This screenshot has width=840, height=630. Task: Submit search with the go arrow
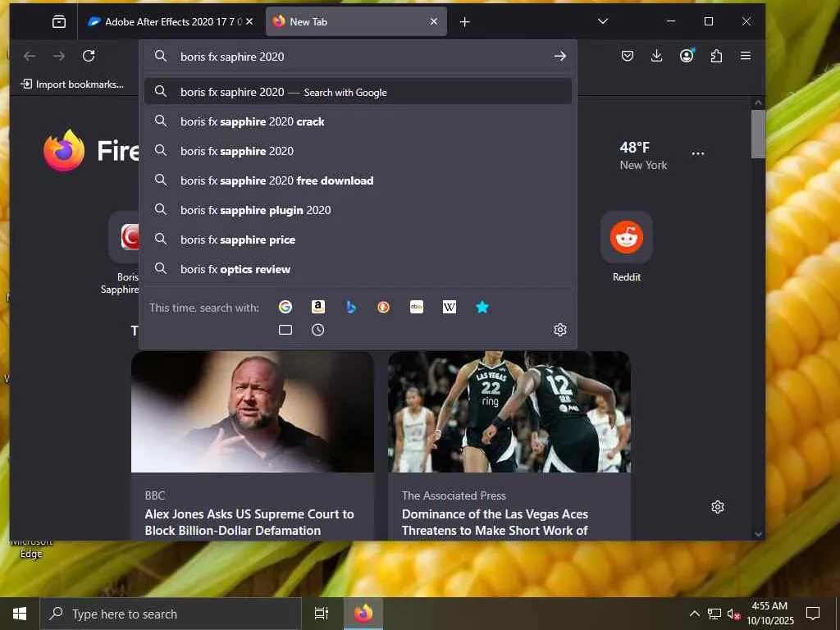click(x=559, y=57)
